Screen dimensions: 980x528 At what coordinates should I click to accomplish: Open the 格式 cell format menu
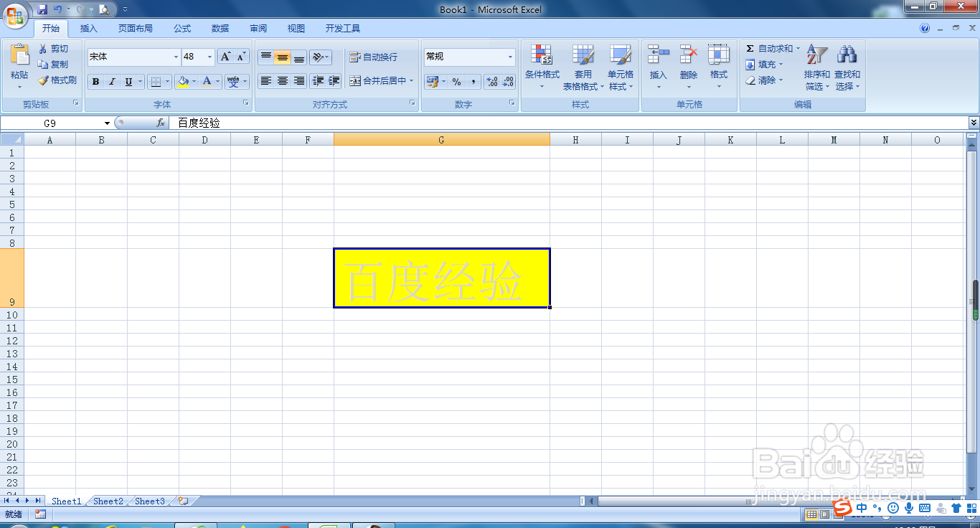coord(719,67)
